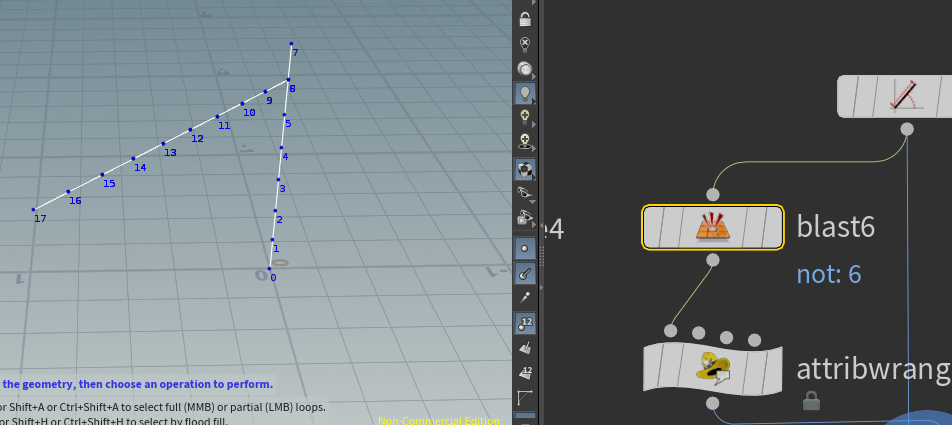
Task: Select the headlight only sphere icon
Action: pos(525,69)
